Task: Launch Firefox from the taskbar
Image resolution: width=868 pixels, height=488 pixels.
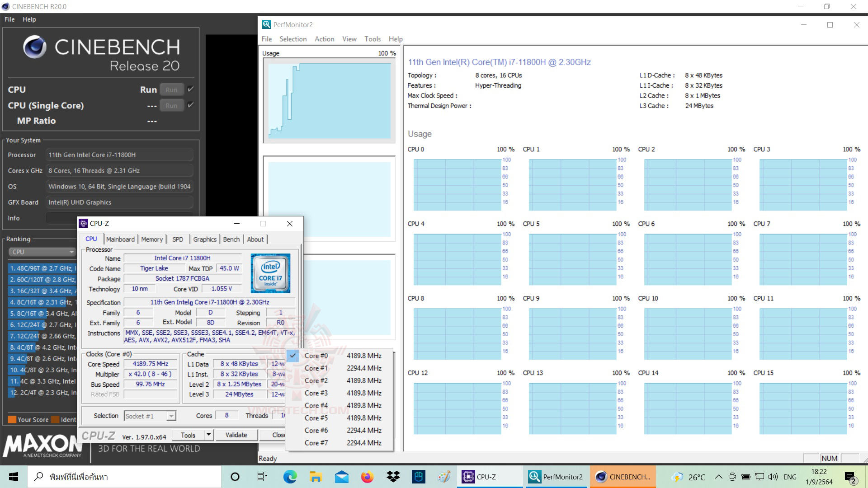Action: point(367,477)
